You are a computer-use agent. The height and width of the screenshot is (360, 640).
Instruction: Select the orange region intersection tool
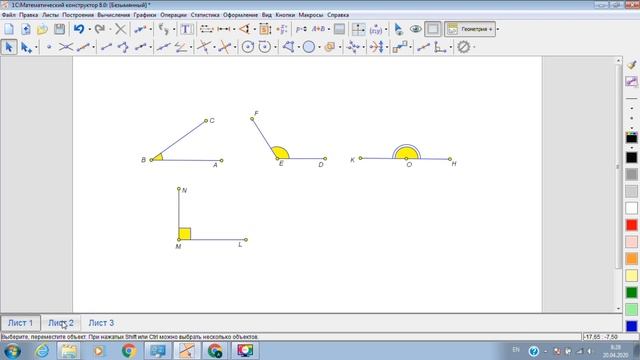point(329,47)
